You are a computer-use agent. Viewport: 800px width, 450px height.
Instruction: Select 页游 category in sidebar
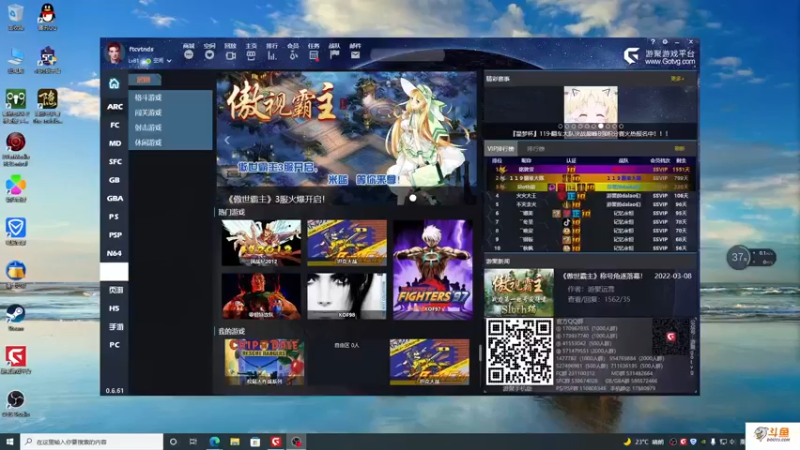[114, 290]
